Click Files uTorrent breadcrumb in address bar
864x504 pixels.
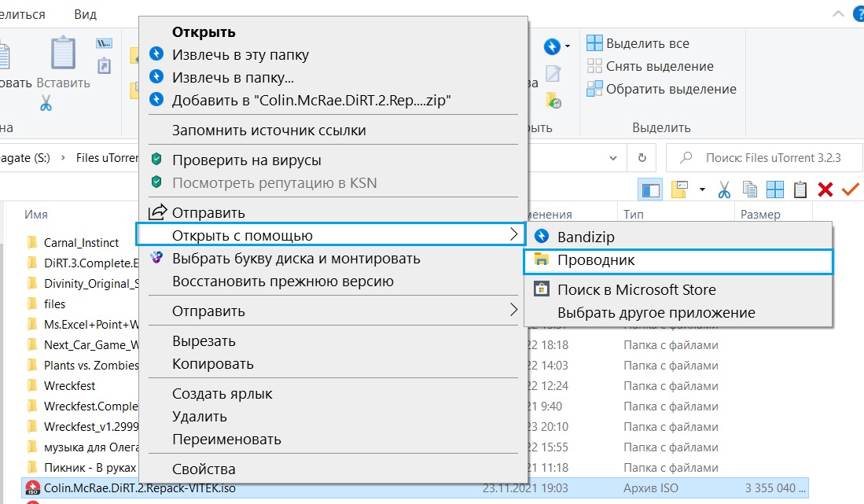[x=107, y=158]
